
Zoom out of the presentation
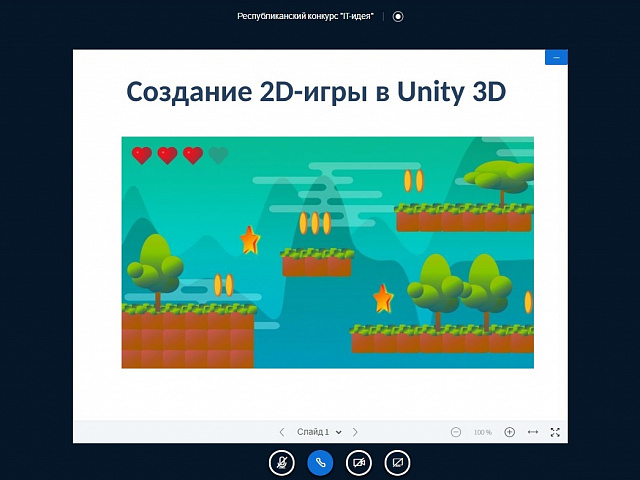click(456, 432)
